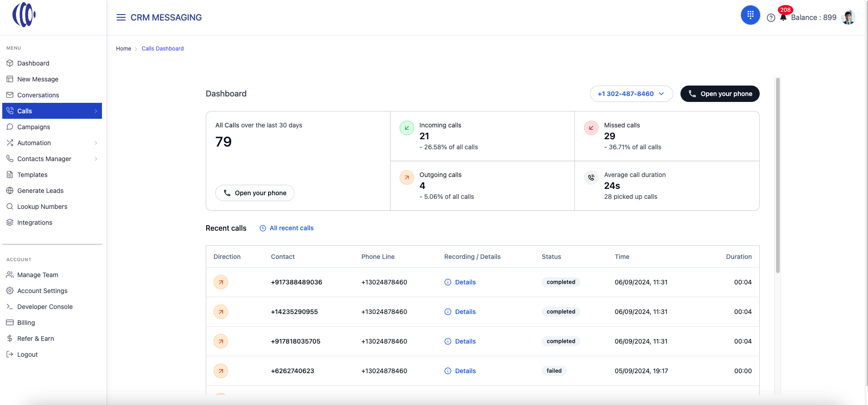
Task: Click the average call duration phone icon
Action: 591,177
